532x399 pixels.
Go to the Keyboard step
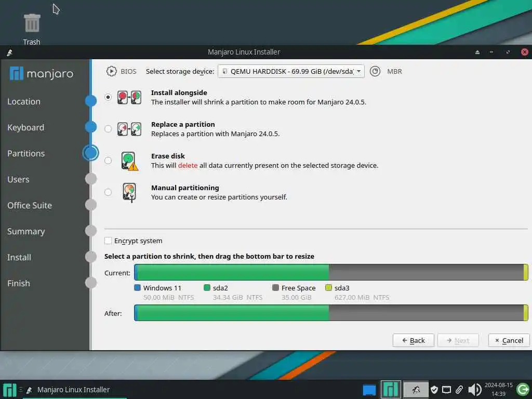26,128
